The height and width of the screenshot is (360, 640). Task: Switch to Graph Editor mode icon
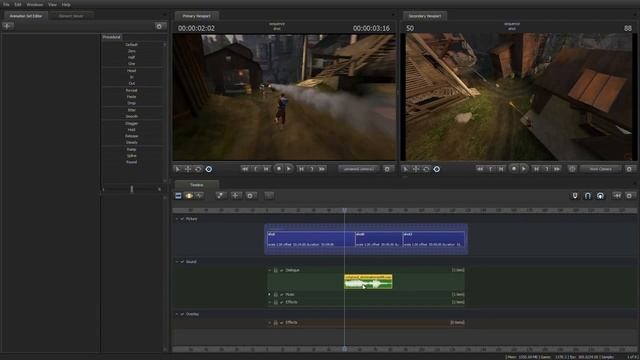199,196
